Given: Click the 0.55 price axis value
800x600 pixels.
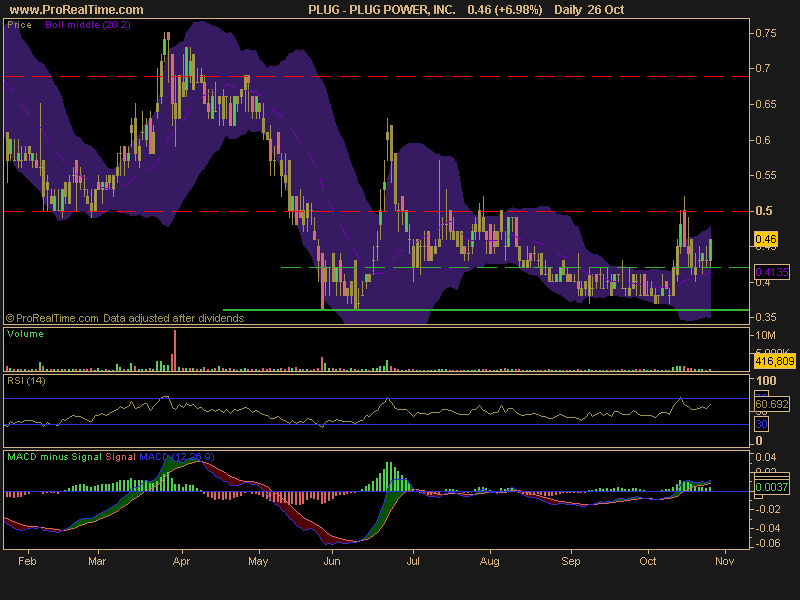Looking at the screenshot, I should pyautogui.click(x=766, y=175).
